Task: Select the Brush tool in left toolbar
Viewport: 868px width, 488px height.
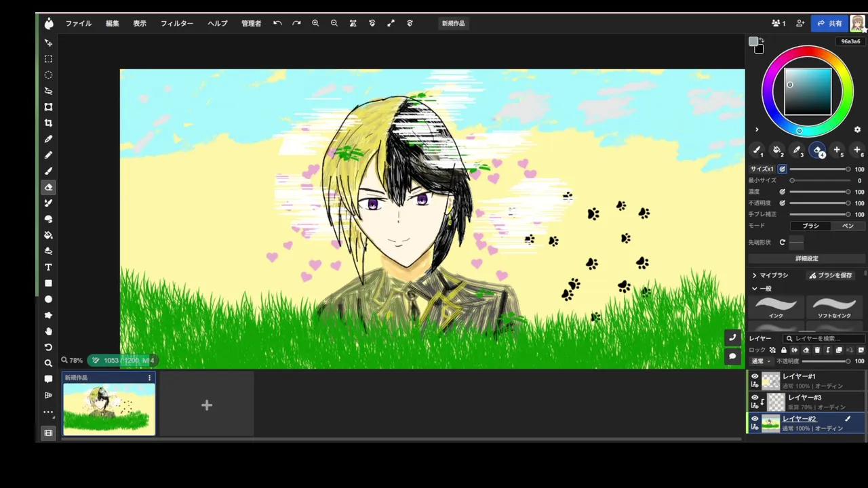Action: tap(48, 171)
